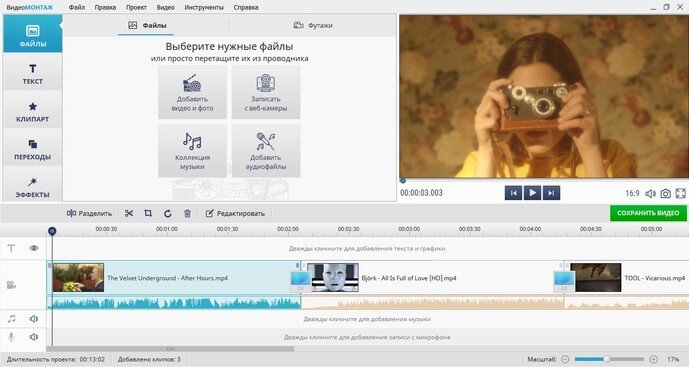Click the 17% zoom value
Viewport: 689px width, 367px height.
(x=673, y=359)
